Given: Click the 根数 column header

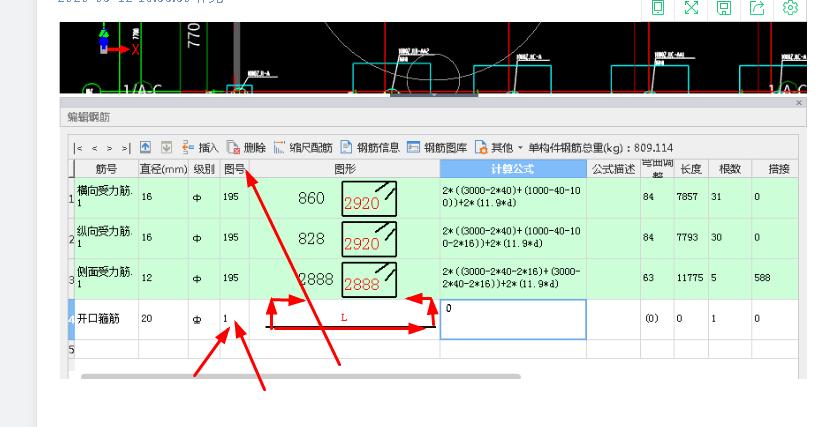Looking at the screenshot, I should pyautogui.click(x=730, y=169).
